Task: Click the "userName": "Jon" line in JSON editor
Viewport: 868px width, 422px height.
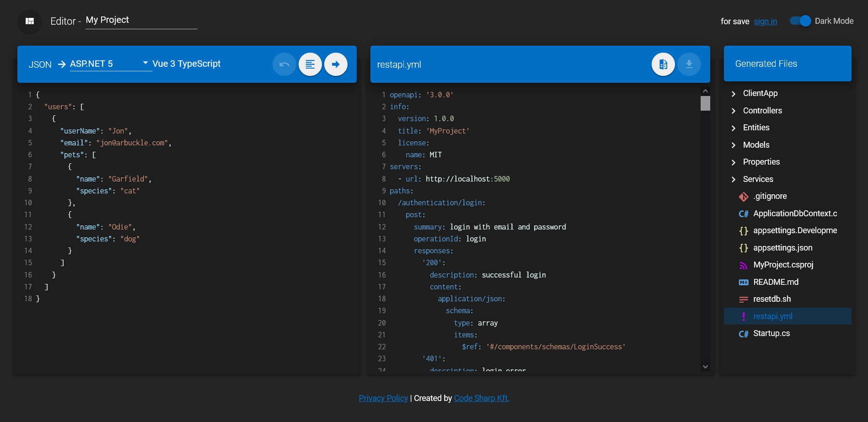Action: [96, 131]
